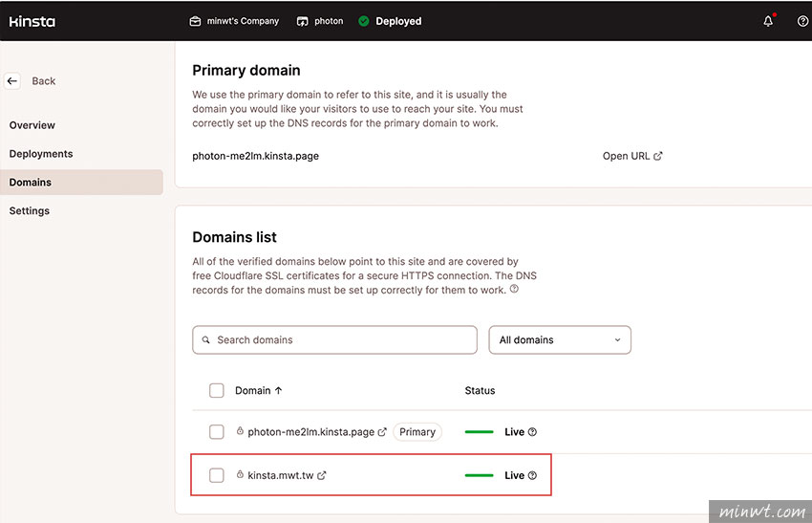Click the green Deployed checkmark icon
The image size is (812, 523).
pyautogui.click(x=364, y=21)
